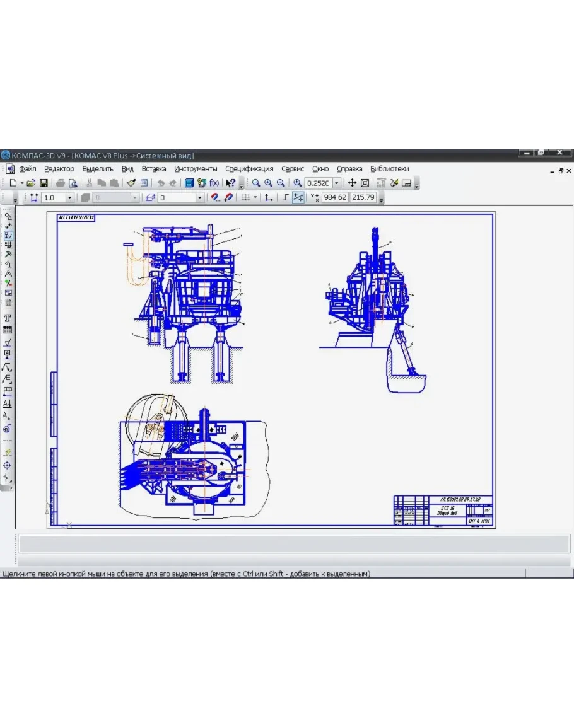This screenshot has width=574, height=728.
Task: Toggle the Grid display button
Action: [x=246, y=197]
